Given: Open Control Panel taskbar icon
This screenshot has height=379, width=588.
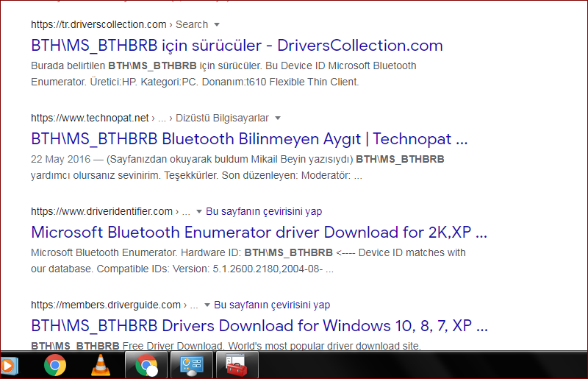Looking at the screenshot, I should pyautogui.click(x=192, y=365).
